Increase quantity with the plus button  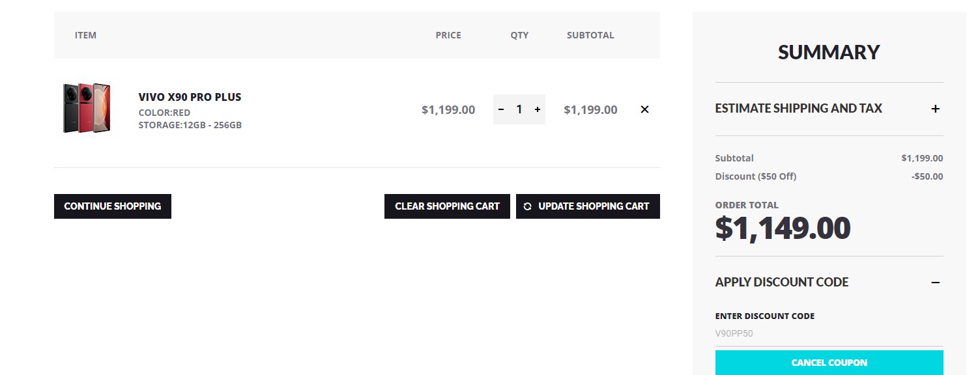[x=538, y=109]
